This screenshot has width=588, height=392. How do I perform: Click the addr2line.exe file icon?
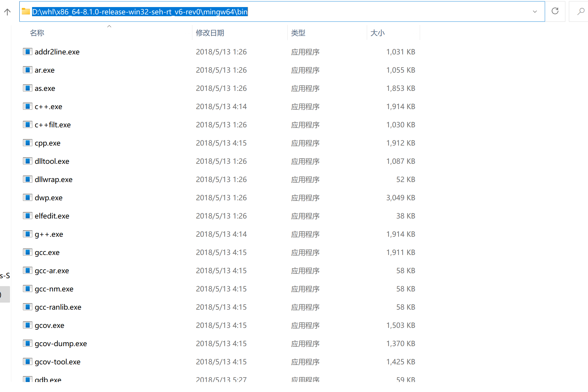[x=27, y=51]
